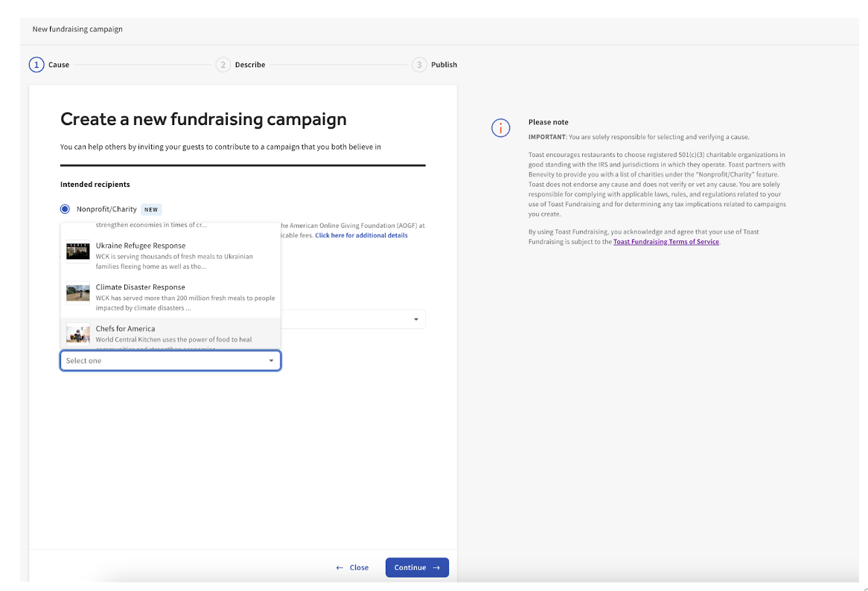Viewport: 868px width, 591px height.
Task: Click the NEW badge beside Nonprofit/Charity
Action: (x=151, y=210)
